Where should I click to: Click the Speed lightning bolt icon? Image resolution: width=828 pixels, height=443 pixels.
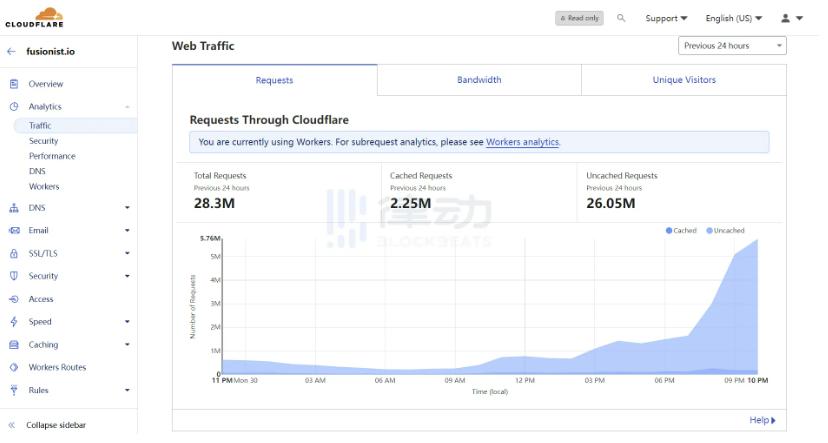pos(14,322)
